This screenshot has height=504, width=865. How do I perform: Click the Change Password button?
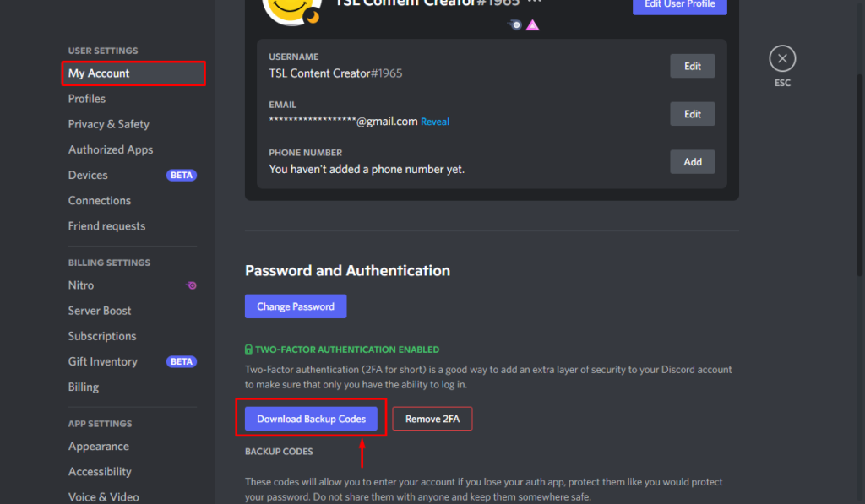(296, 306)
